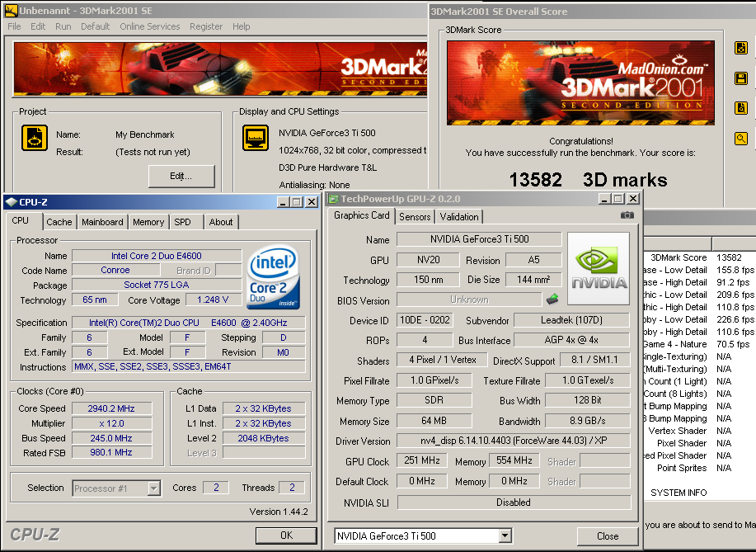Screen dimensions: 756x552
Task: Switch to the About tab in CPU-Z
Action: click(221, 222)
